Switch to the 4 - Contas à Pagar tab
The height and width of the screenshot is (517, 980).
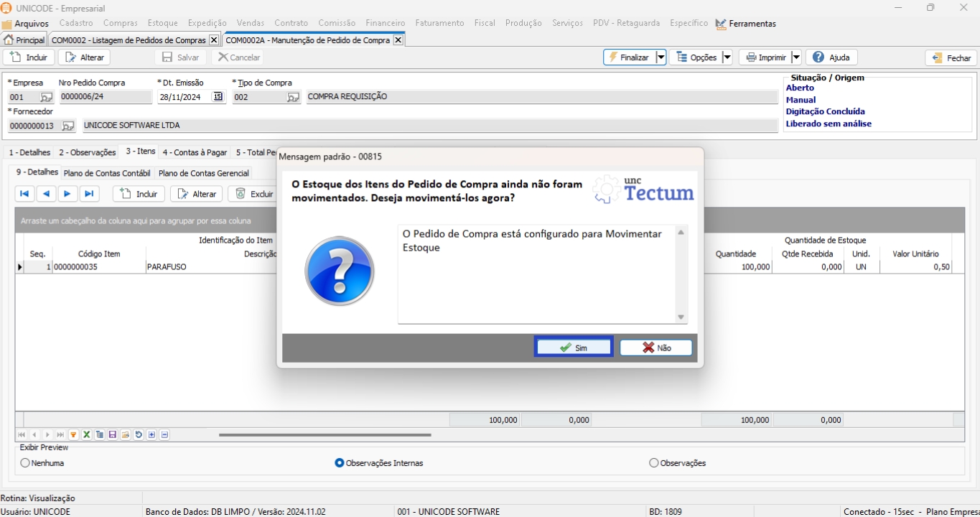point(195,152)
